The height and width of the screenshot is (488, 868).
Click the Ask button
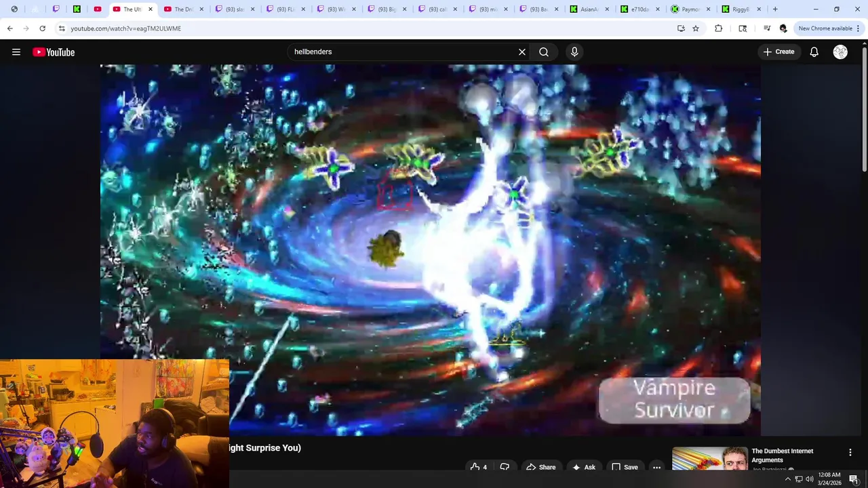click(584, 467)
